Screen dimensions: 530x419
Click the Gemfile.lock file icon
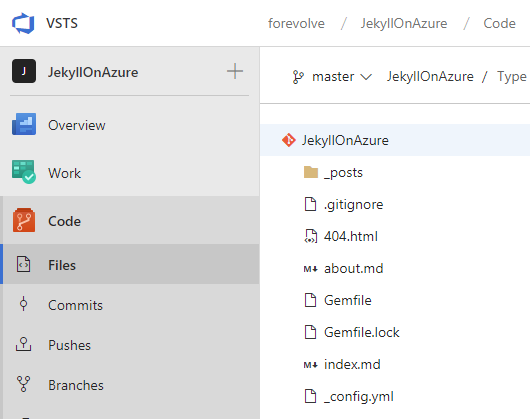(310, 332)
